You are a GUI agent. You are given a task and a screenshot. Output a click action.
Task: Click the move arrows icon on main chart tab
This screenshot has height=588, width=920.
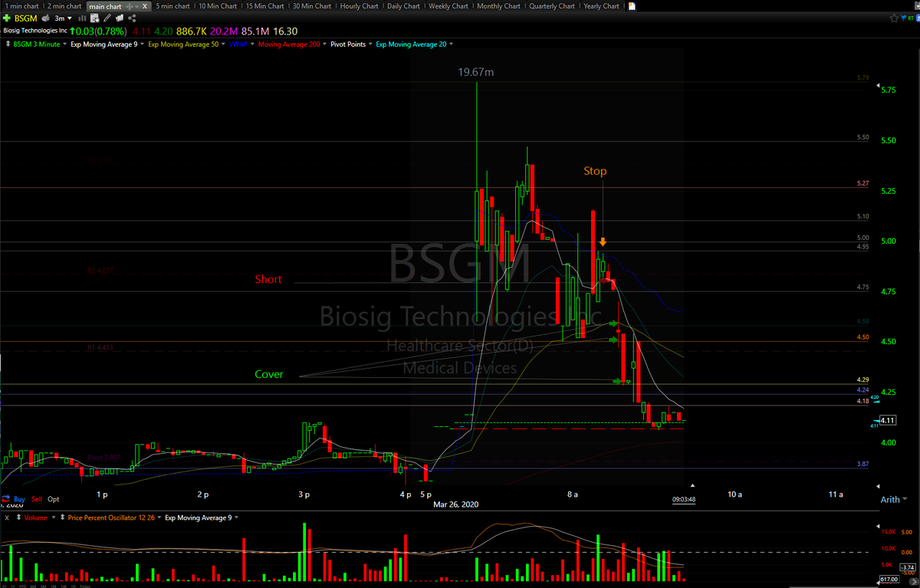click(129, 6)
